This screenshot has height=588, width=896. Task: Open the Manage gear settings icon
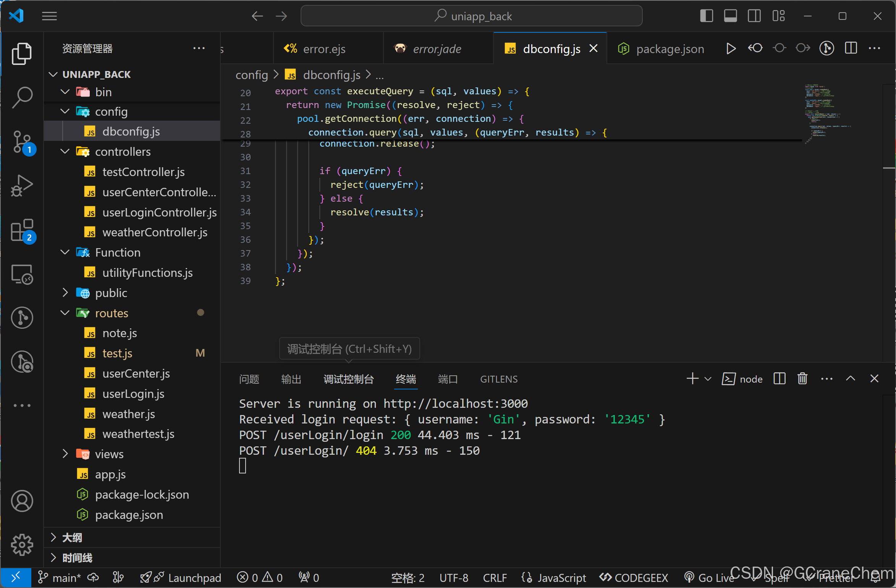pyautogui.click(x=22, y=544)
